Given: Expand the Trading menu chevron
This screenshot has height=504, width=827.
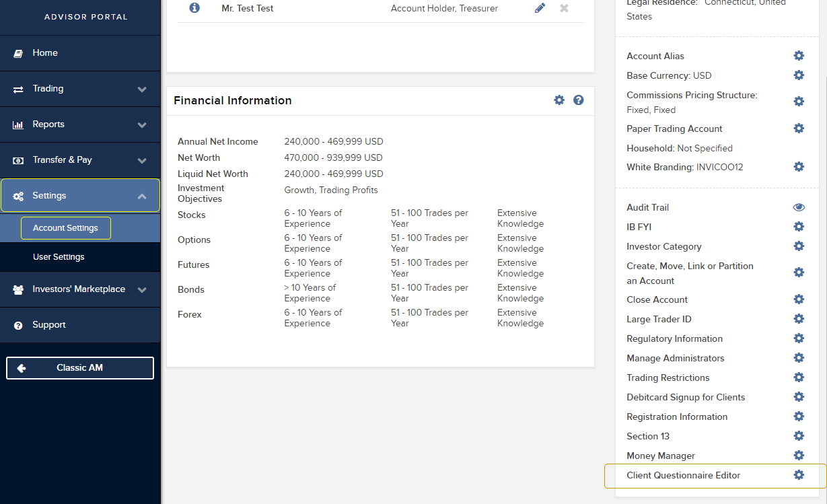Looking at the screenshot, I should coord(142,89).
